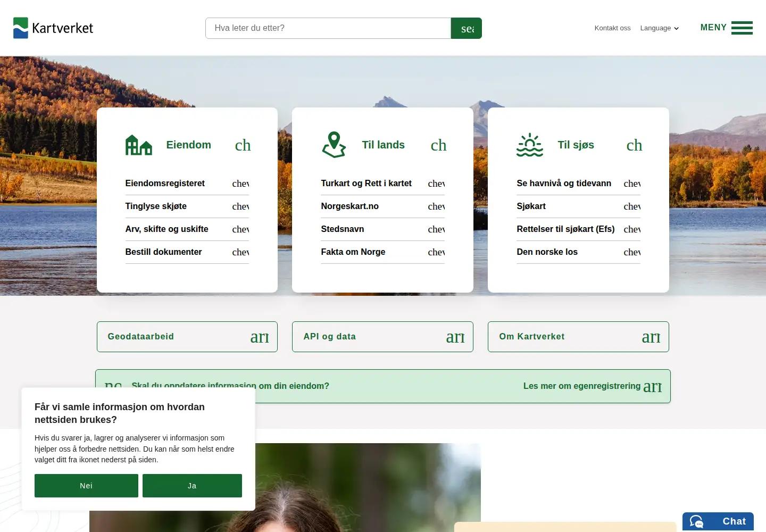Focus the 'Hva leter du etter?' search field

[328, 28]
